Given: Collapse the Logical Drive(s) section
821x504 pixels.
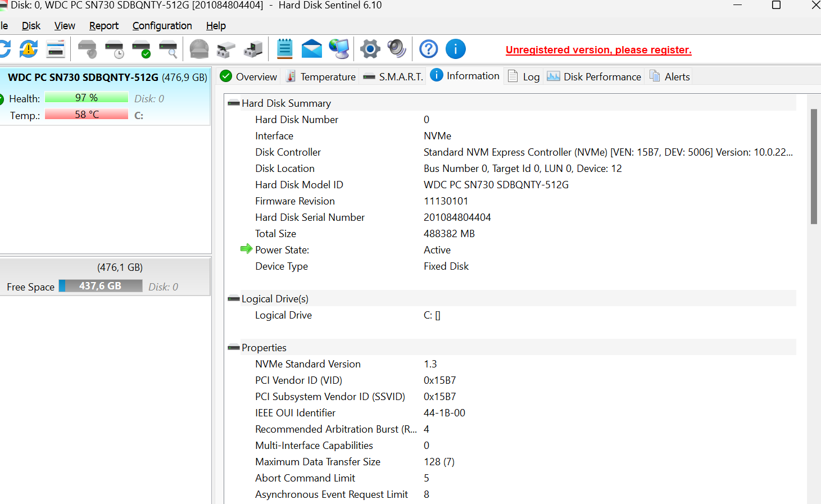Looking at the screenshot, I should 233,298.
